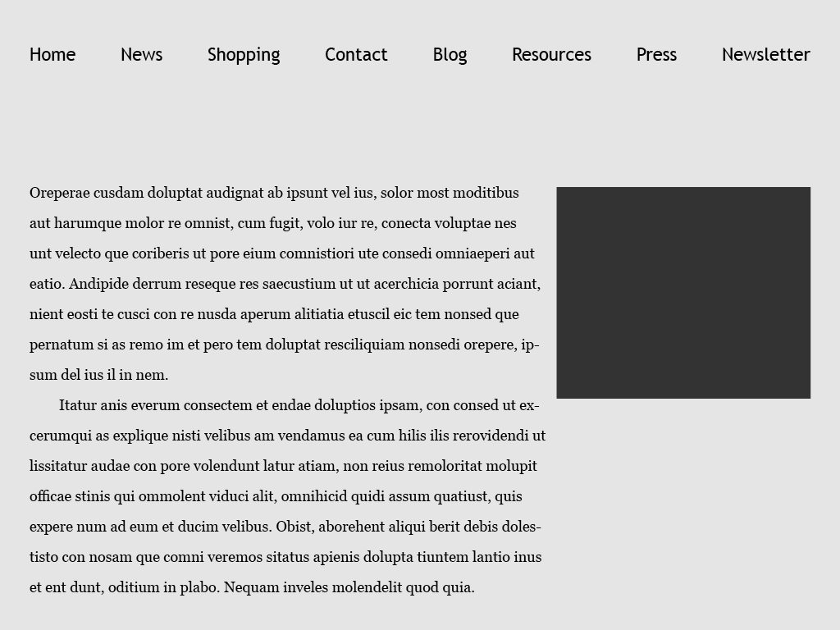Image resolution: width=840 pixels, height=630 pixels.
Task: Click the line sum del ius il in nem
Action: [x=99, y=375]
